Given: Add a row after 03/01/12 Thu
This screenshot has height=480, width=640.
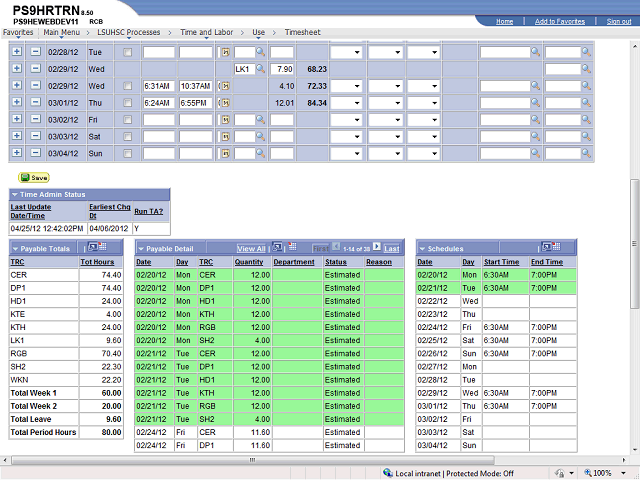Looking at the screenshot, I should tap(17, 102).
